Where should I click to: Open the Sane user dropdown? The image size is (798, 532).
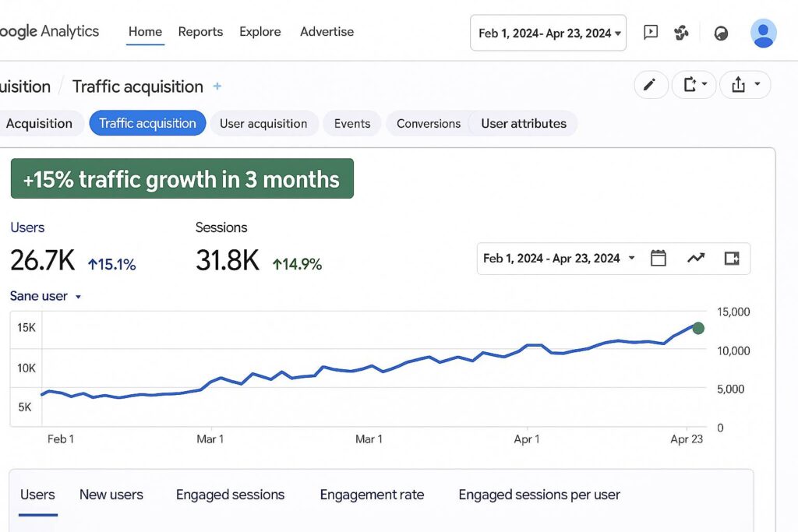[46, 296]
